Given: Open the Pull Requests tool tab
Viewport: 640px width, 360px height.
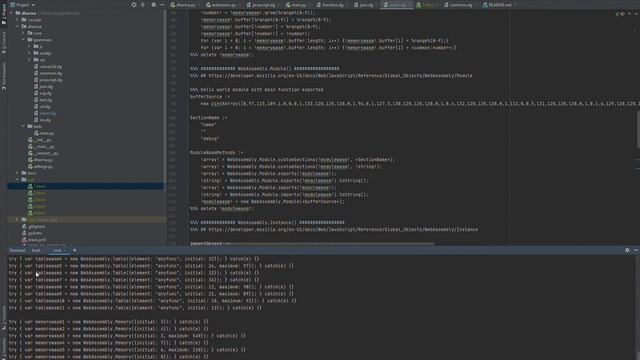Looking at the screenshot, I should 4,76.
